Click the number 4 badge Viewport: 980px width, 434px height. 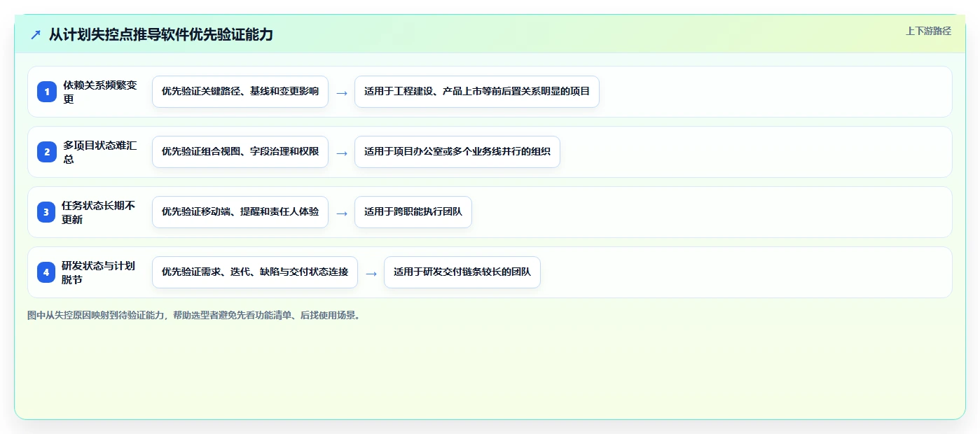coord(47,272)
